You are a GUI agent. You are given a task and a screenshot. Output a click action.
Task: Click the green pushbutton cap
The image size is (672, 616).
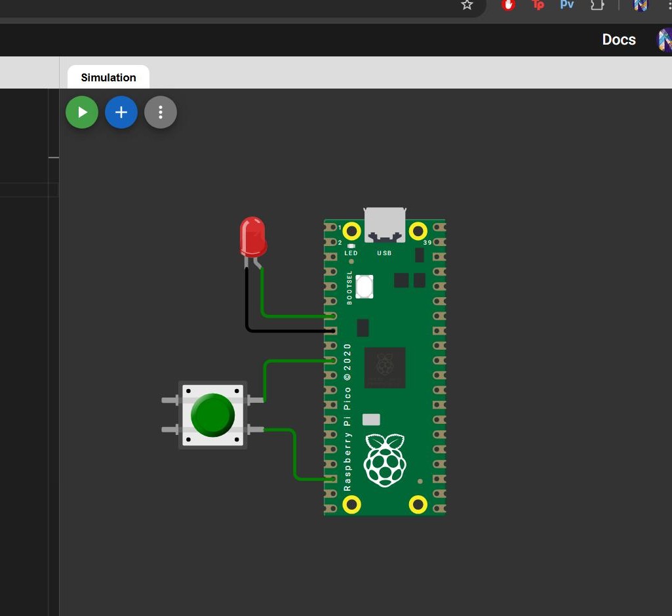click(212, 415)
